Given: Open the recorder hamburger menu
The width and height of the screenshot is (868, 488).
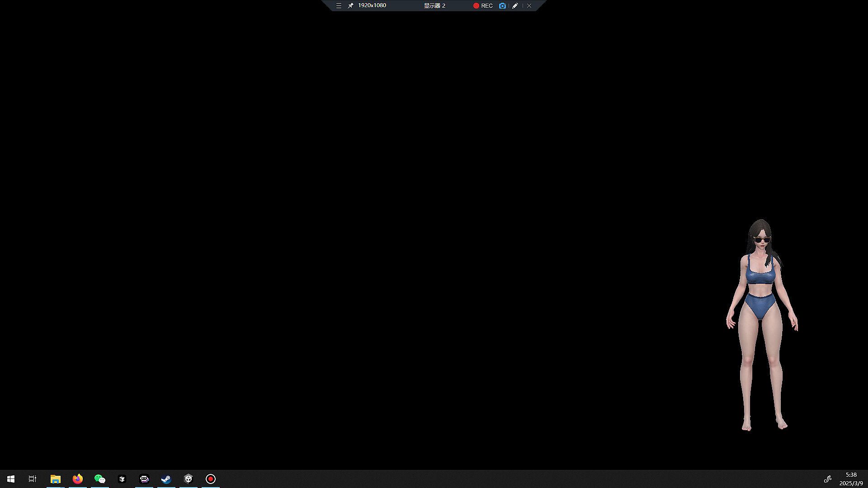Looking at the screenshot, I should click(x=339, y=6).
